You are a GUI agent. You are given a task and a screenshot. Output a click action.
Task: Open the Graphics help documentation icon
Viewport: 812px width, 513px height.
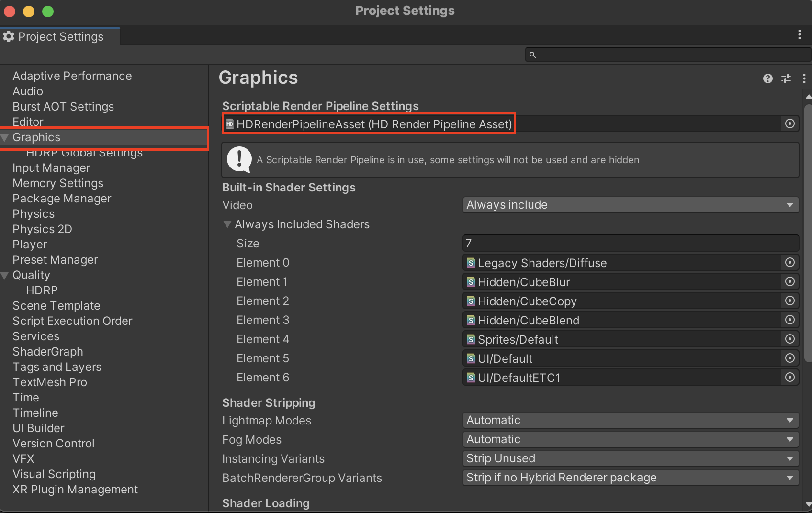(767, 78)
